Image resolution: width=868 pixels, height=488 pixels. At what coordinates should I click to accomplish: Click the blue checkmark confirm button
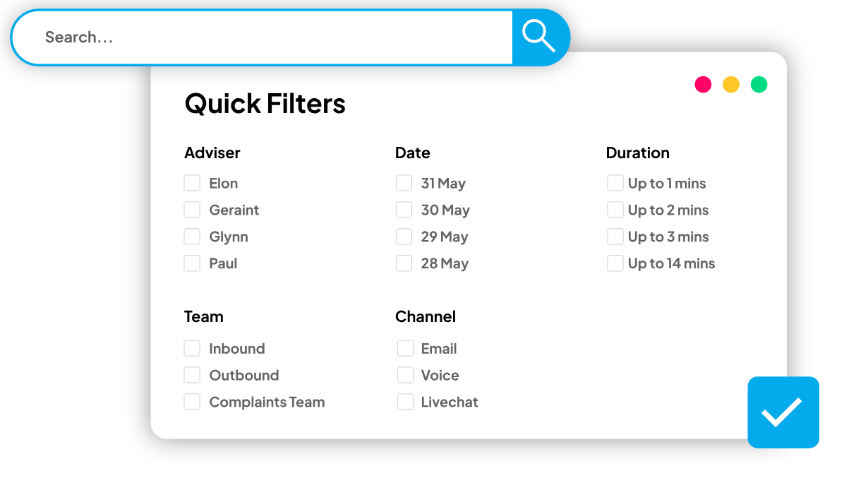[x=783, y=412]
